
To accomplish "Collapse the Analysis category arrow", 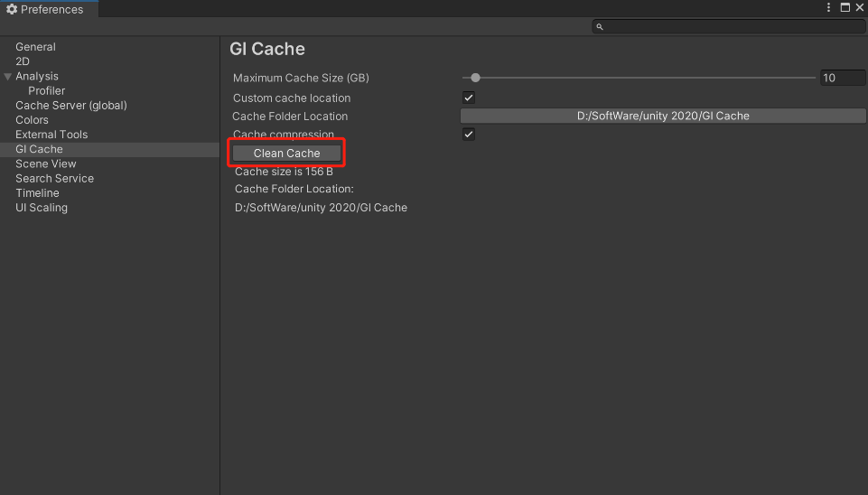I will pyautogui.click(x=8, y=77).
